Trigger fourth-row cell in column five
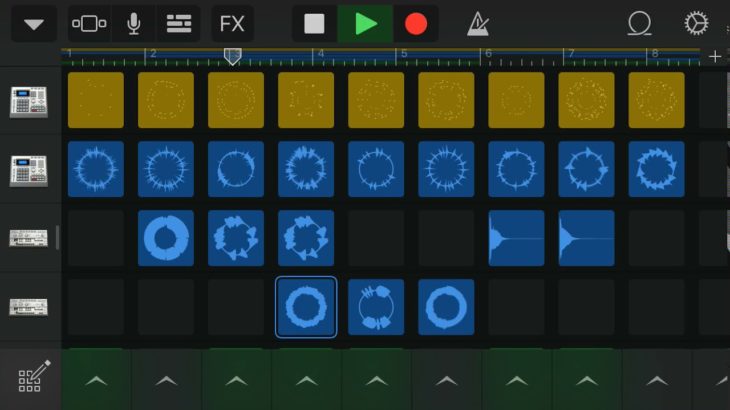The height and width of the screenshot is (410, 730). 376,307
